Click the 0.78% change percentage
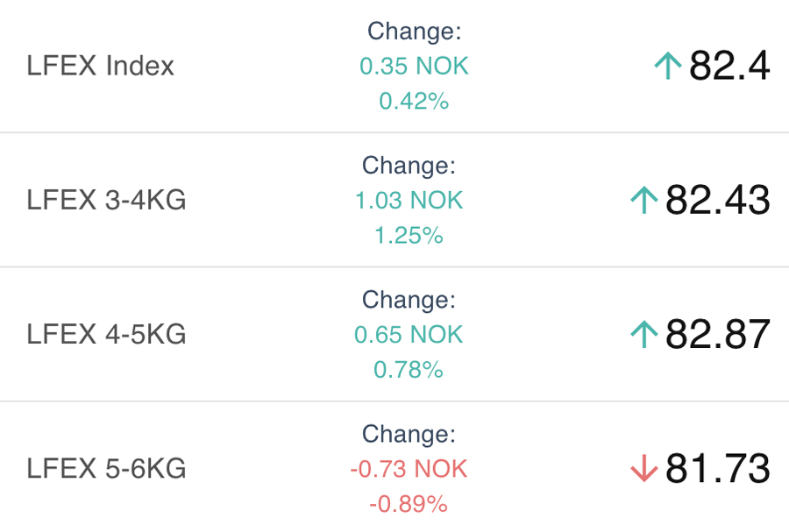 pyautogui.click(x=409, y=370)
